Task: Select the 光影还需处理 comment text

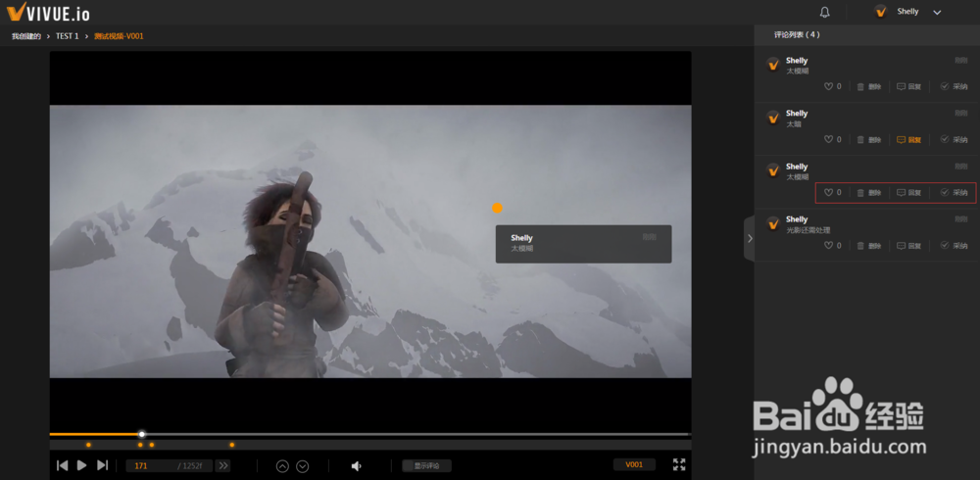Action: [x=808, y=230]
